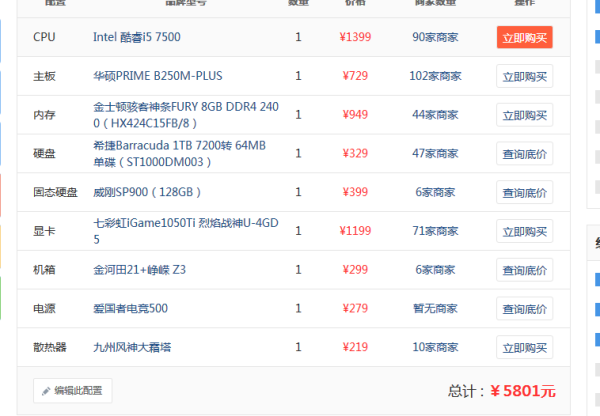Click 90家商家 in CPU row

pos(435,37)
